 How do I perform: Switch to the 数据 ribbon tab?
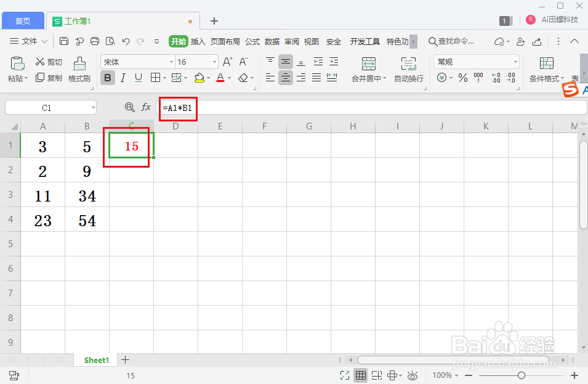click(x=272, y=41)
